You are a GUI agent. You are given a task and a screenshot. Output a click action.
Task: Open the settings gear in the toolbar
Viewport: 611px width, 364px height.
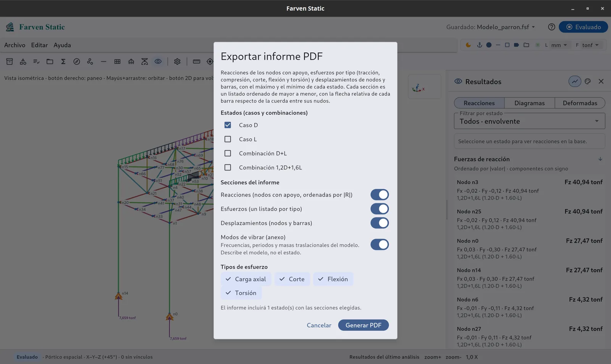point(177,61)
